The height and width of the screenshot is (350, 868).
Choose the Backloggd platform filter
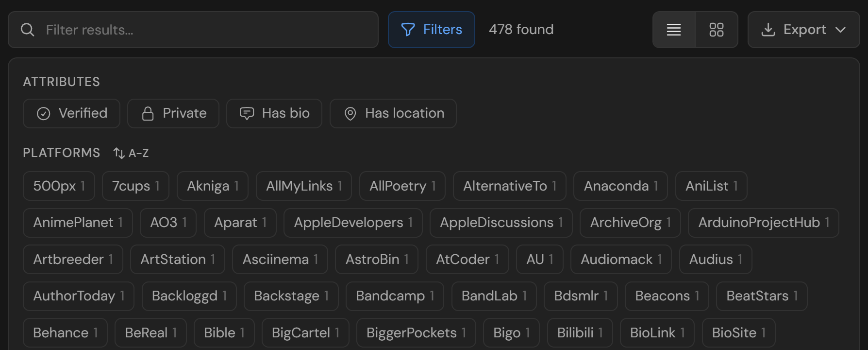pyautogui.click(x=189, y=296)
